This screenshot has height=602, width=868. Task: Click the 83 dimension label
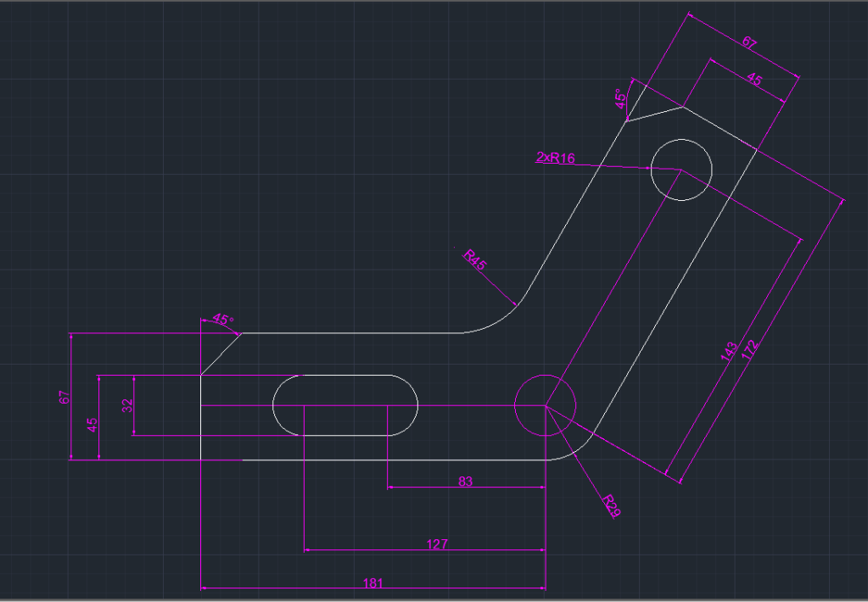click(465, 482)
